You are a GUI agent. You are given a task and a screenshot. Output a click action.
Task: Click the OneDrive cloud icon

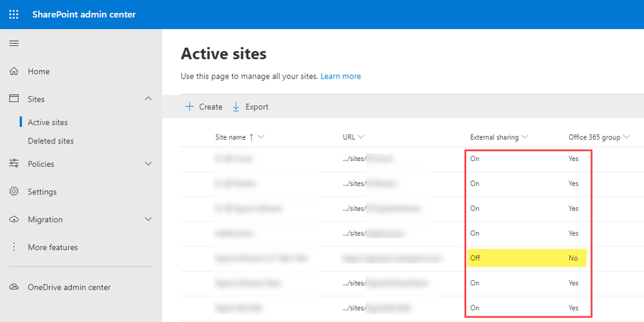(14, 287)
